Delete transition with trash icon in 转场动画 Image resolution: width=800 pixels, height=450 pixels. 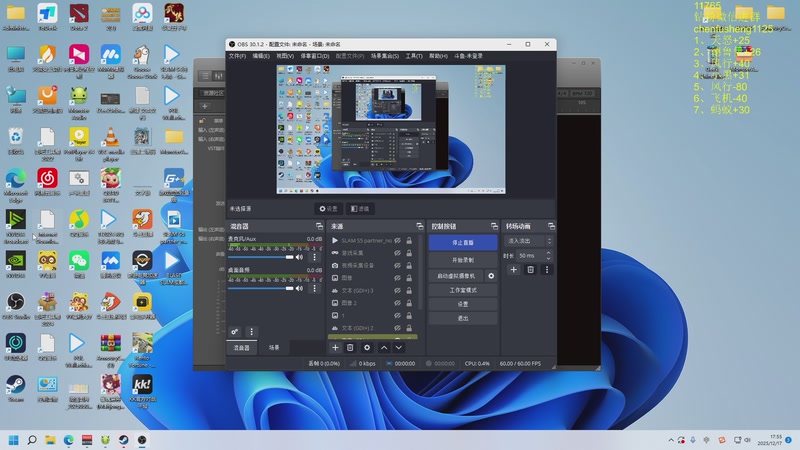(530, 269)
